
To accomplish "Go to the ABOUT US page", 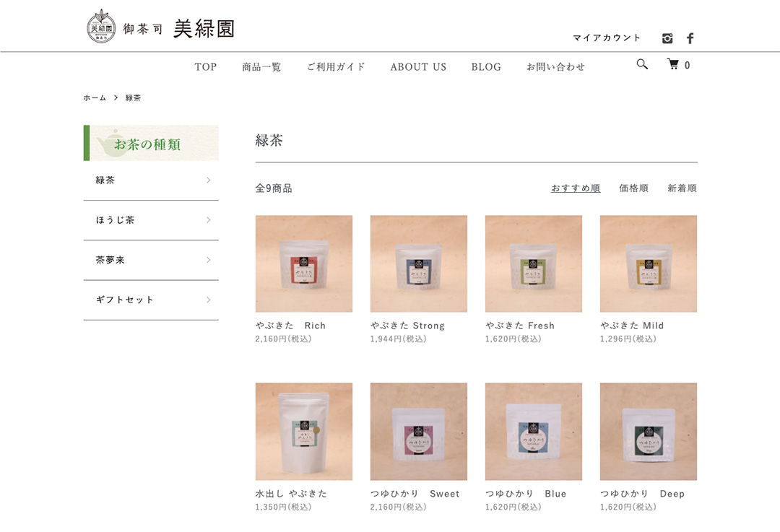I will [418, 66].
